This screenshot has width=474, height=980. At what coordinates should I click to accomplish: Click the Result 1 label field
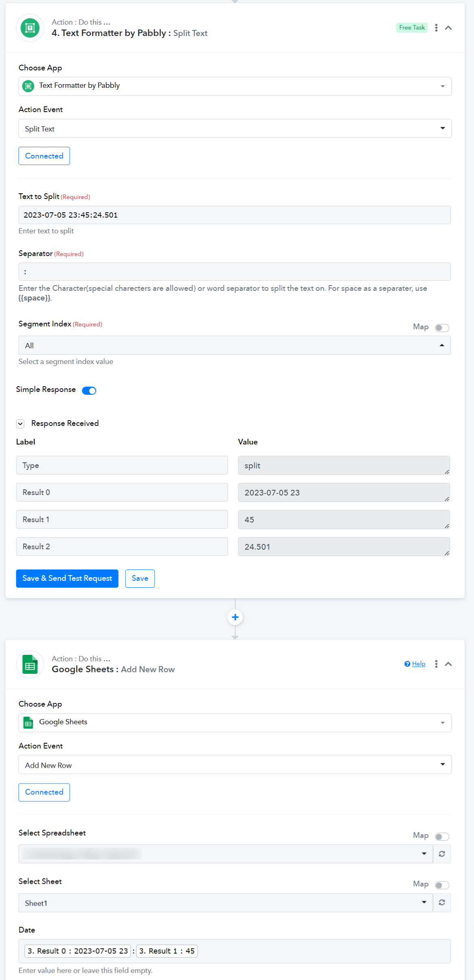point(122,519)
